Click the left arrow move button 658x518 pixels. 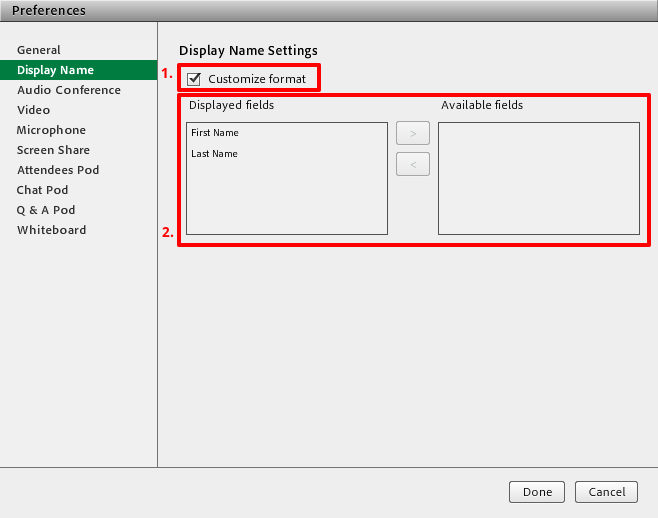(413, 164)
